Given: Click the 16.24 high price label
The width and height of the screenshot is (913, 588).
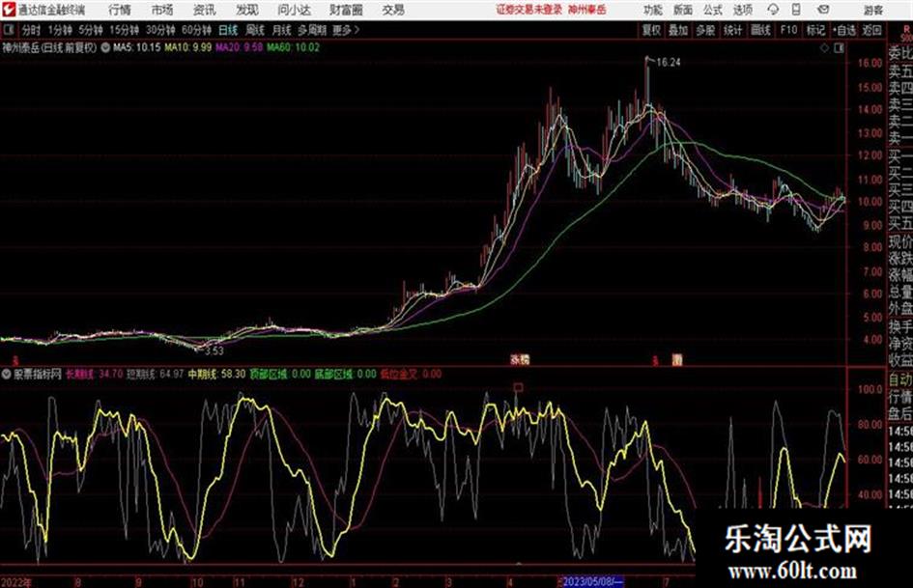Looking at the screenshot, I should click(669, 63).
